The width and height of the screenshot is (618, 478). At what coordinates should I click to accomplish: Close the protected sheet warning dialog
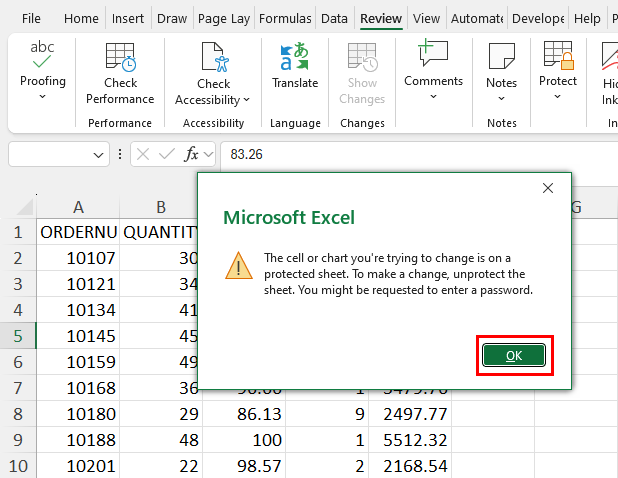[548, 188]
